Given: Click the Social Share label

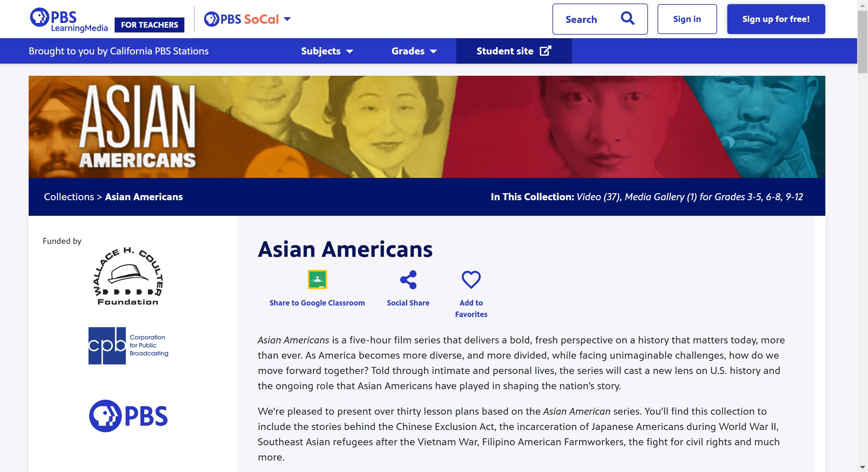Looking at the screenshot, I should click(x=408, y=303).
